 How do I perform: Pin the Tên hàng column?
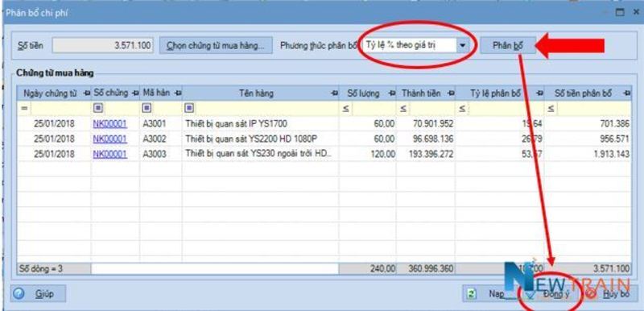[x=335, y=93]
